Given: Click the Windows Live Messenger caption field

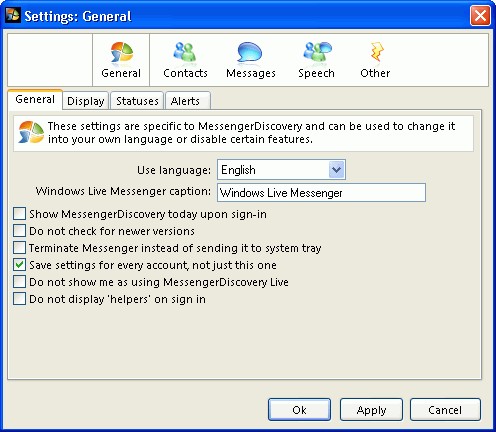Looking at the screenshot, I should [x=321, y=193].
